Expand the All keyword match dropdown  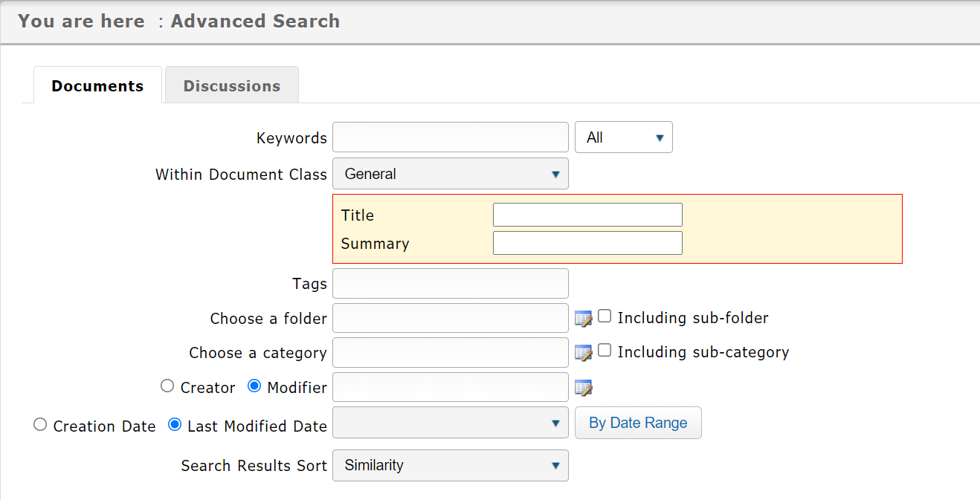coord(623,137)
